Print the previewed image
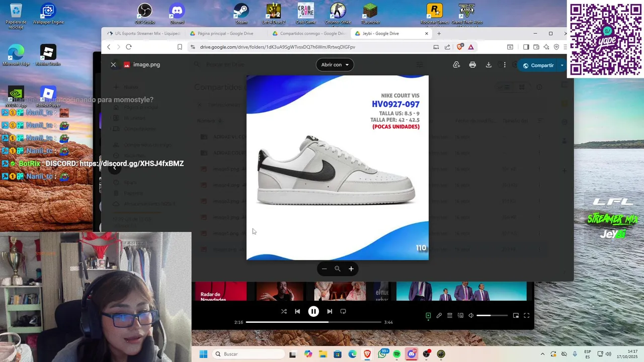This screenshot has height=362, width=644. 472,65
